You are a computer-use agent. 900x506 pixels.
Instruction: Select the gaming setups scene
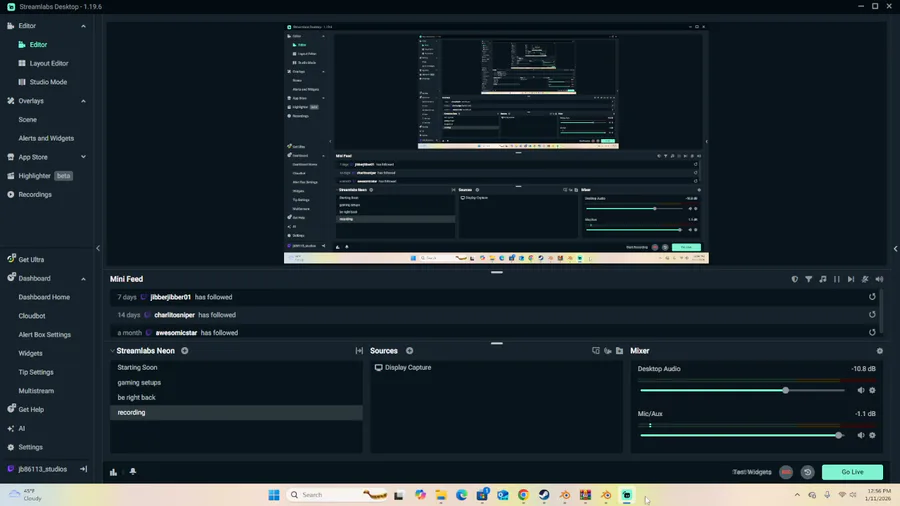pyautogui.click(x=236, y=383)
